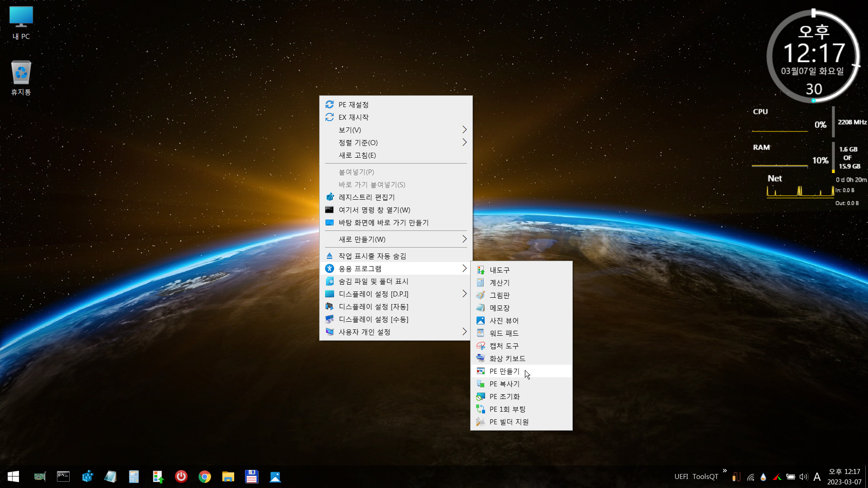The width and height of the screenshot is (868, 488).
Task: Open the wireless network tray icon
Action: [750, 477]
